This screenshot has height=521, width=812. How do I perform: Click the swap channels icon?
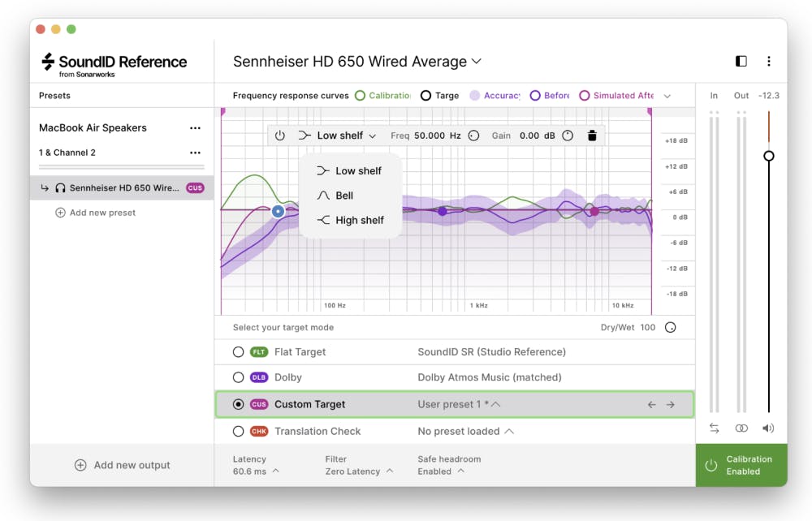point(714,428)
